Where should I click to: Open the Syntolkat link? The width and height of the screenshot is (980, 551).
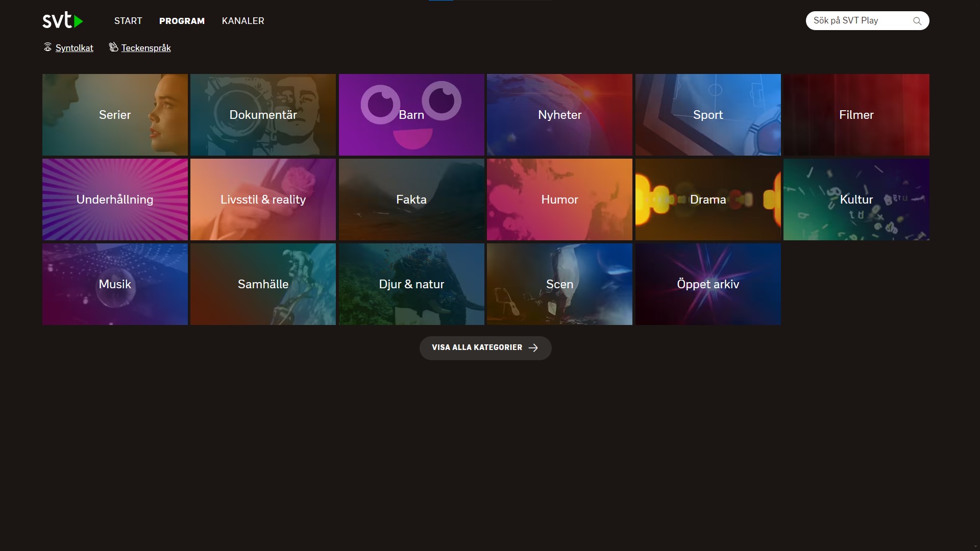click(74, 48)
